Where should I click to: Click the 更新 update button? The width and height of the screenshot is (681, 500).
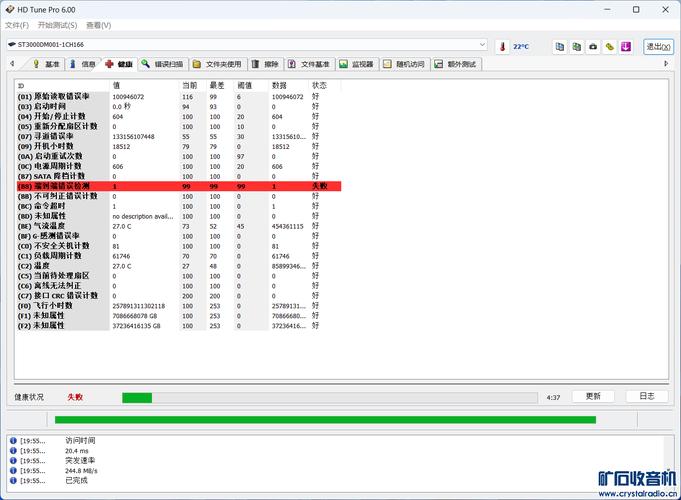[x=593, y=396]
